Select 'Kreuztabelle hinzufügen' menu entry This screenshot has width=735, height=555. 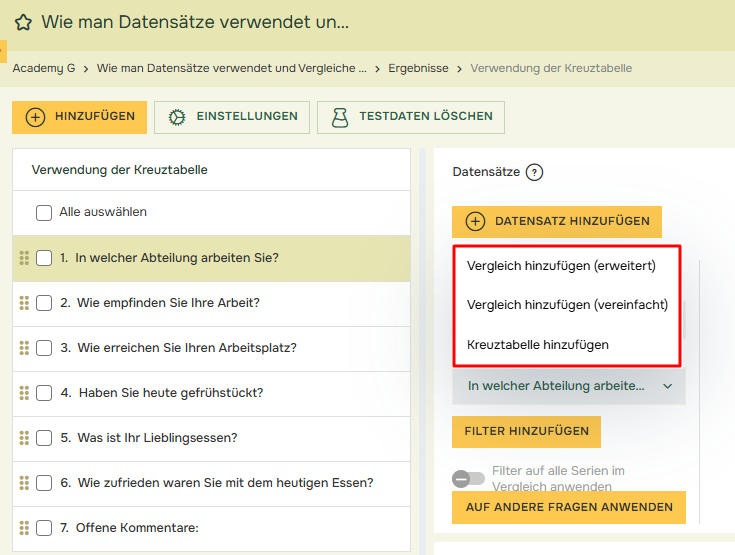pos(538,345)
